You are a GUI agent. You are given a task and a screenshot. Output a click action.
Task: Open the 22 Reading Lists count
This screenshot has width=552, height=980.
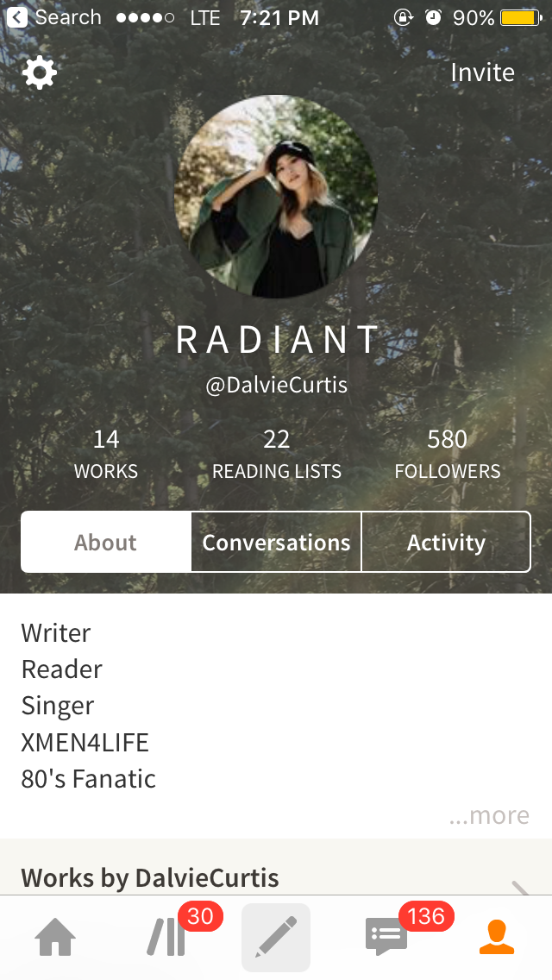coord(276,454)
